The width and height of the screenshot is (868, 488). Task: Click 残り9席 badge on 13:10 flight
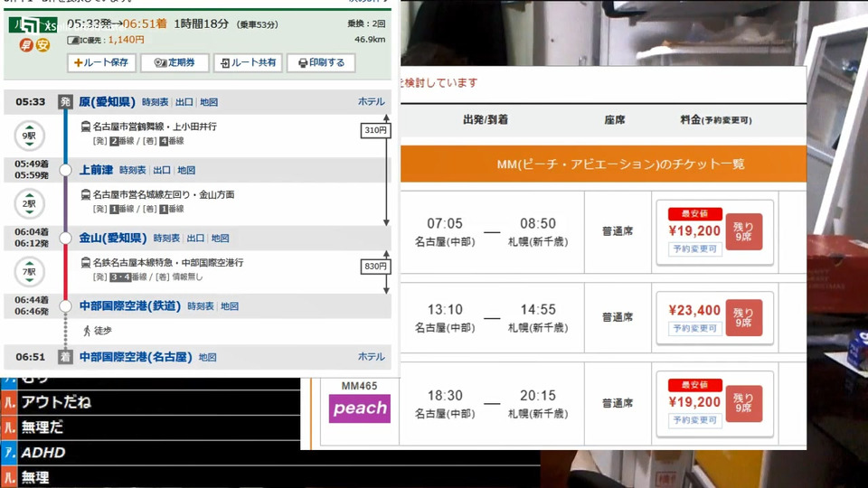744,317
